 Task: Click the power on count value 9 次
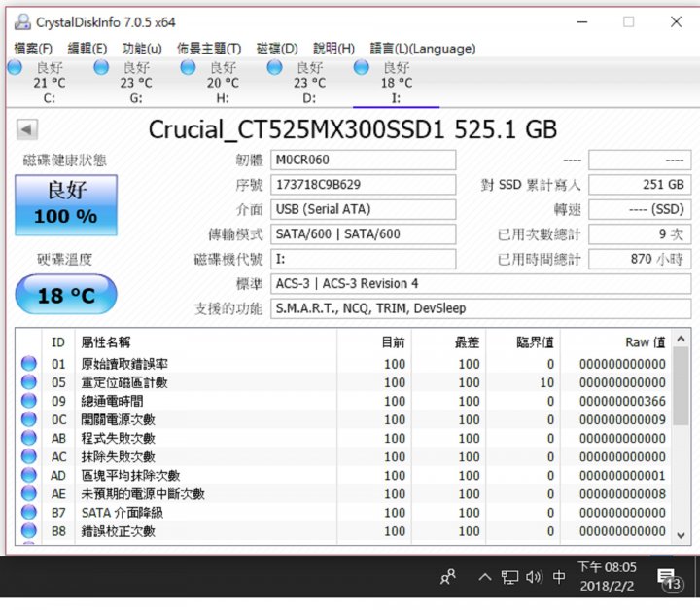point(640,234)
